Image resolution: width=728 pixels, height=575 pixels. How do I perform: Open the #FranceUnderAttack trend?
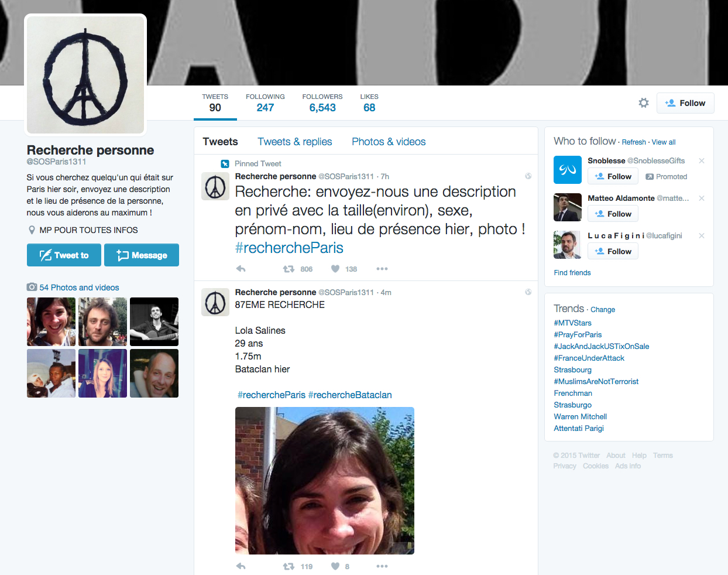(589, 358)
